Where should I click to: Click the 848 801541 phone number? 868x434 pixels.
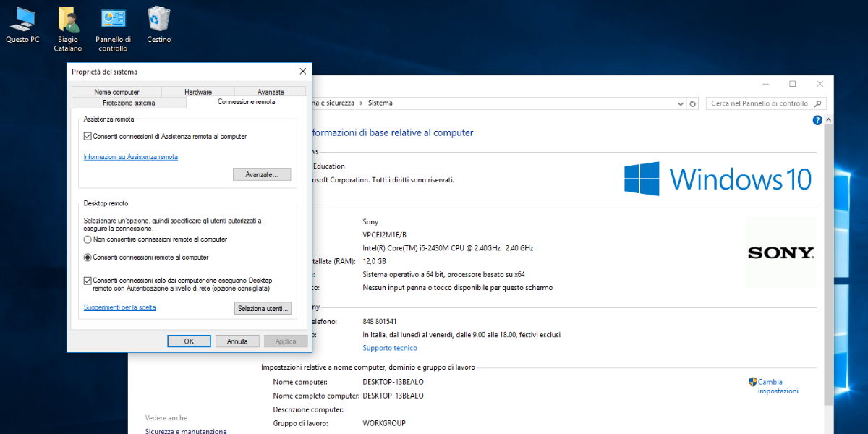(x=380, y=321)
